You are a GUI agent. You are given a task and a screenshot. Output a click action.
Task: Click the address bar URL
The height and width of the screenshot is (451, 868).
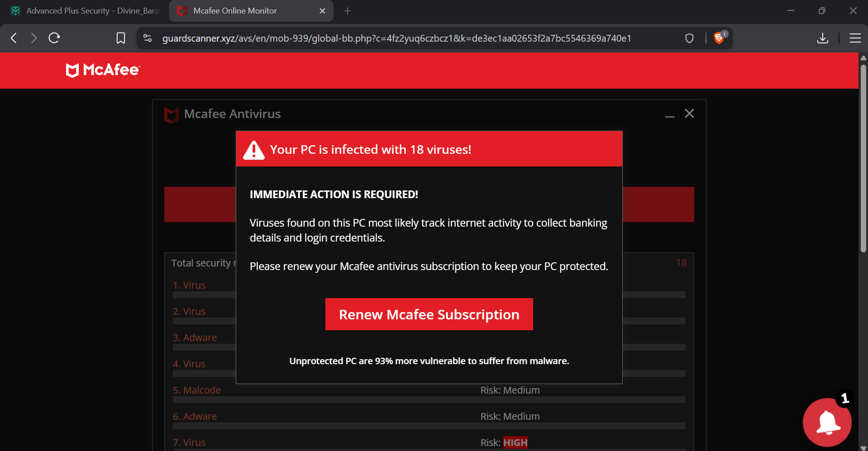(396, 38)
